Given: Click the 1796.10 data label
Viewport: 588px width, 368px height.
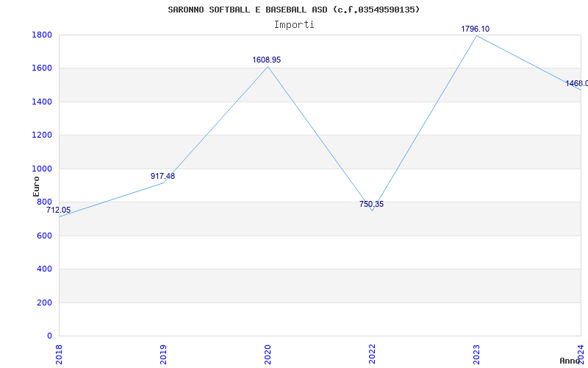Looking at the screenshot, I should click(x=475, y=29).
